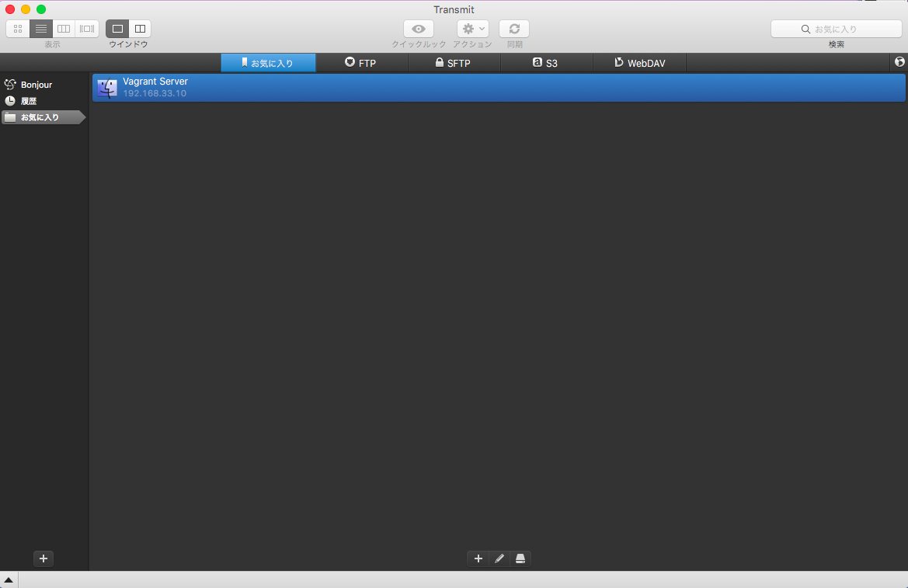Image resolution: width=908 pixels, height=588 pixels.
Task: Open the S3 tab
Action: [547, 63]
